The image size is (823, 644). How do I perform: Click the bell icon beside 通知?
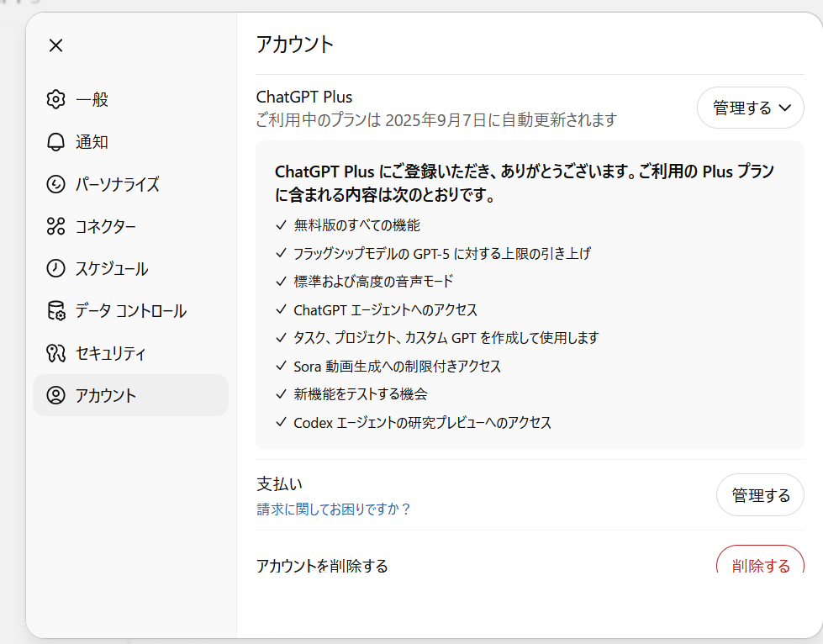coord(55,142)
